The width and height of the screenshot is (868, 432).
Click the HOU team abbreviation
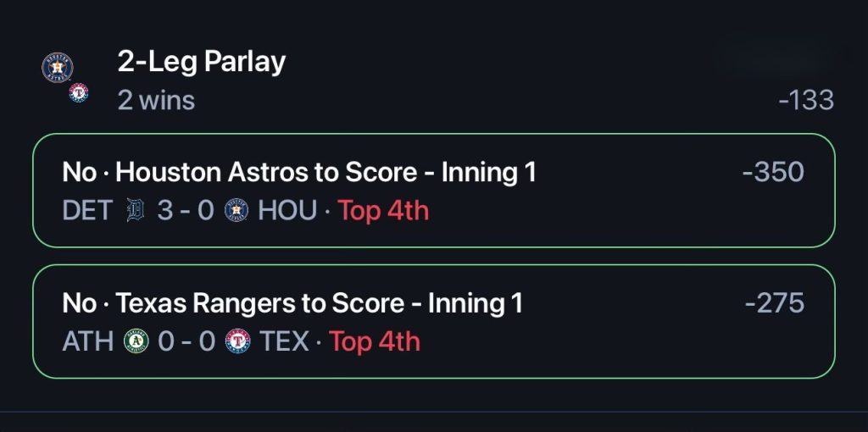pyautogui.click(x=287, y=211)
